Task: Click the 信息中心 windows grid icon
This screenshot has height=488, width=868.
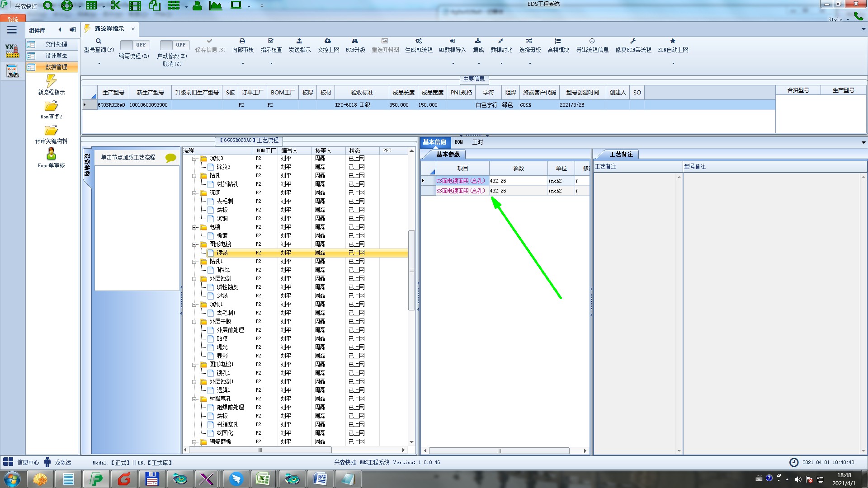Action: click(x=8, y=462)
